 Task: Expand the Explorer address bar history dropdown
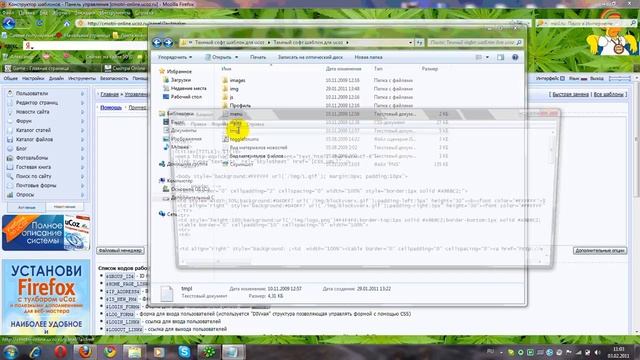[410, 42]
